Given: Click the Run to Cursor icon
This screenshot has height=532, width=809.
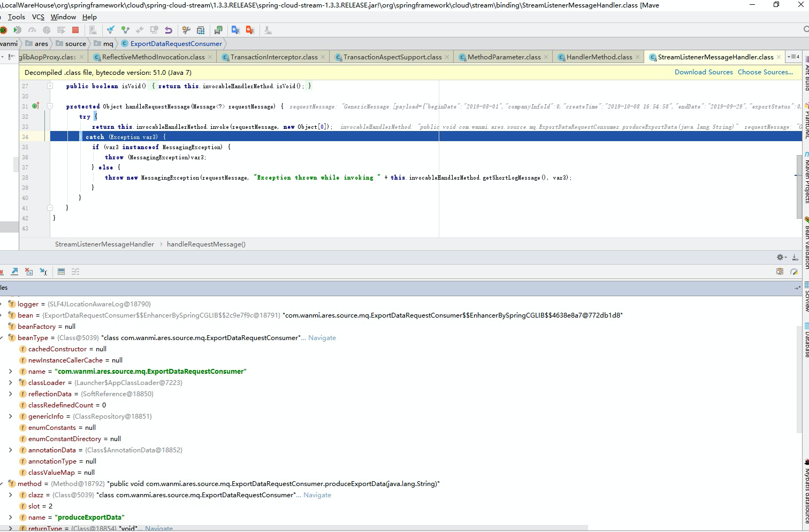Looking at the screenshot, I should click(x=43, y=272).
